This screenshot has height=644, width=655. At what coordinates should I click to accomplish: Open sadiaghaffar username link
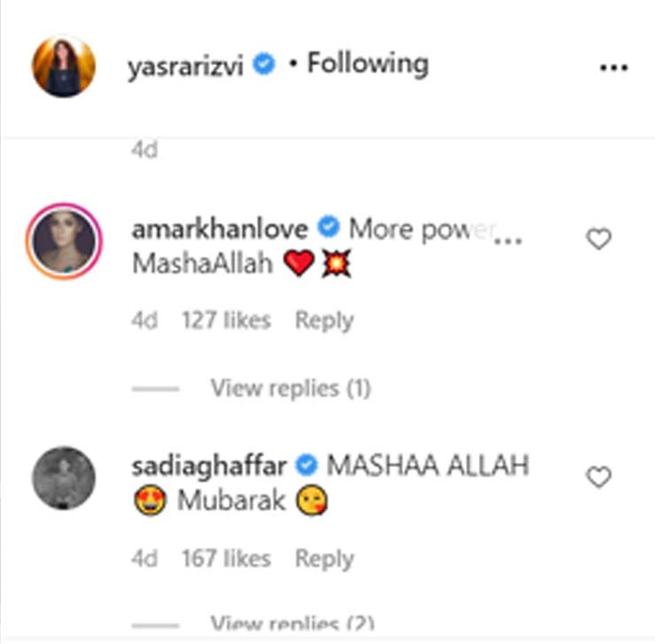209,467
